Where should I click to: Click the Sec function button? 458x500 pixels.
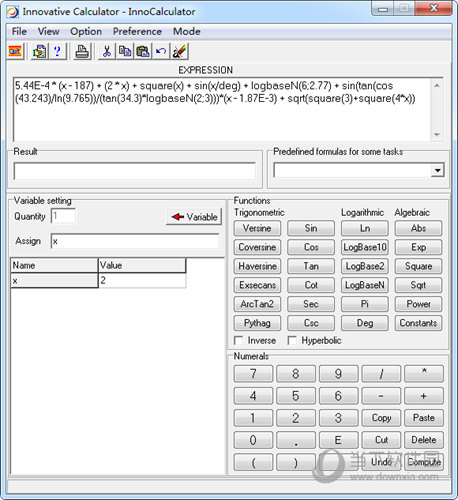click(311, 304)
